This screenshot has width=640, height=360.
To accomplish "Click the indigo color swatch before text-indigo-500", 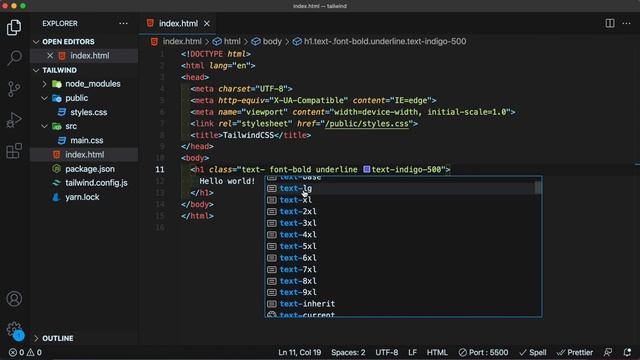I will 367,169.
